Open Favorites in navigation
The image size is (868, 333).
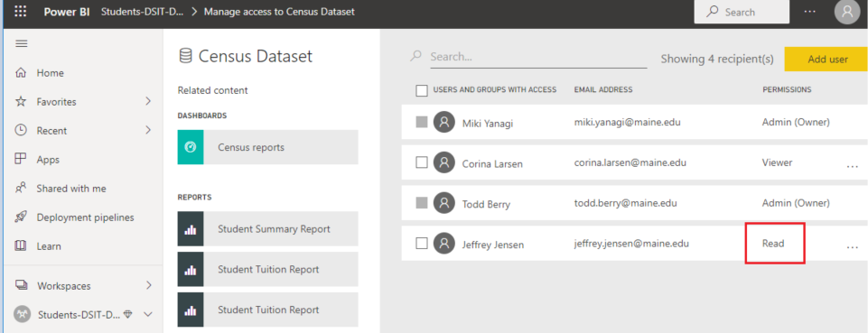[57, 102]
